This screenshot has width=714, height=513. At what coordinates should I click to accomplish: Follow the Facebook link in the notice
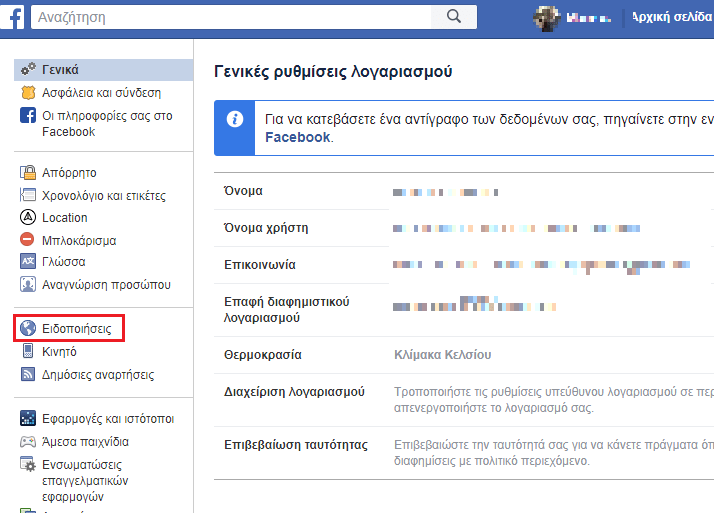[298, 137]
